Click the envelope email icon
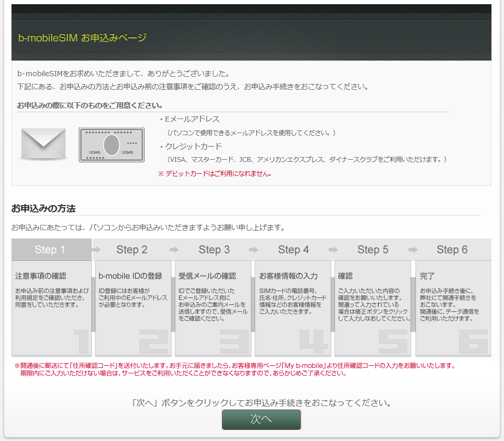This screenshot has width=504, height=441. coord(43,144)
